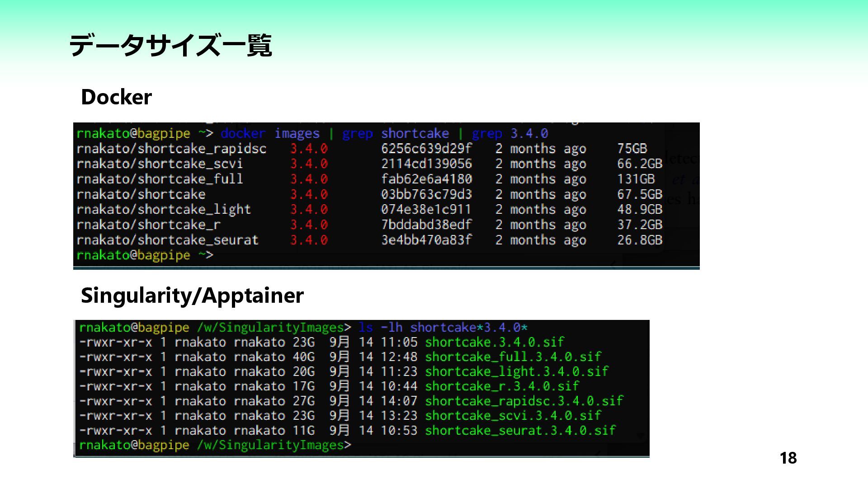Click shortcake.3.4.0.sif file name
The image size is (868, 488).
point(495,342)
